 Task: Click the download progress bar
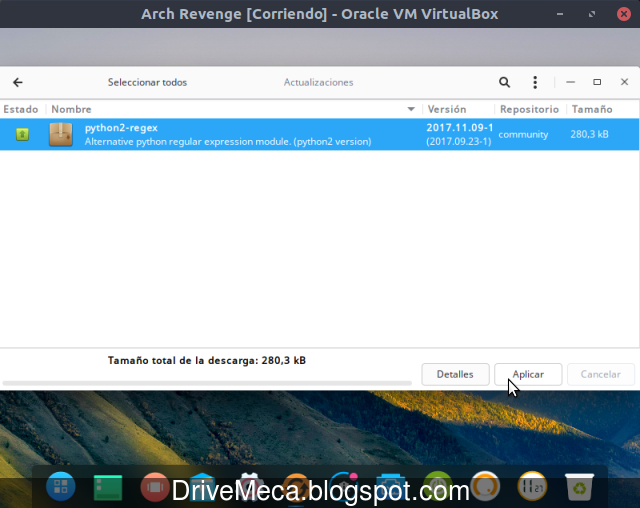(x=207, y=383)
